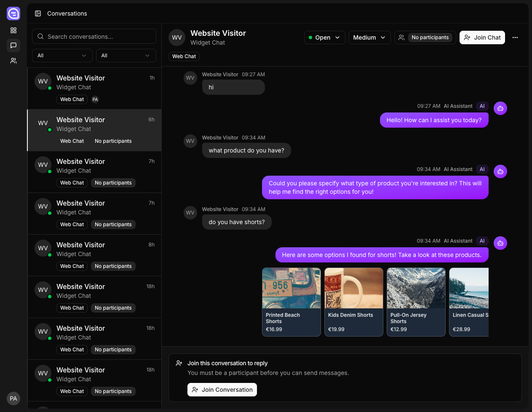
Task: Open the ellipsis more-options icon in the header
Action: [x=515, y=37]
